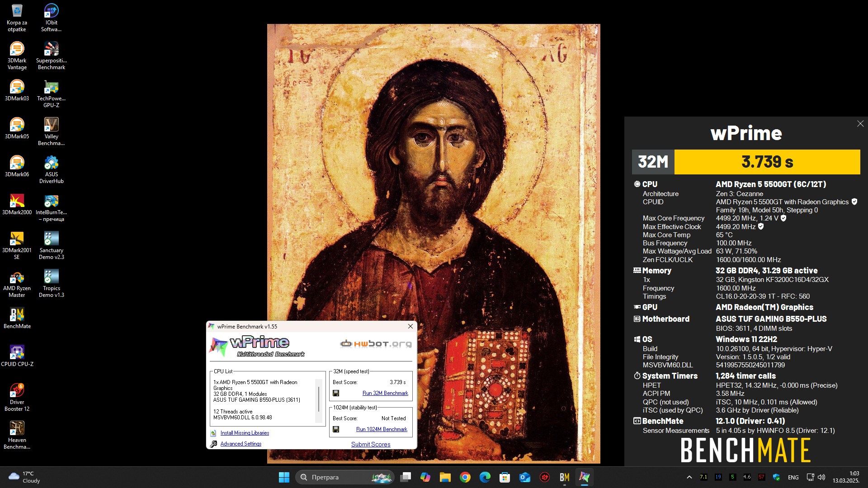Select the 3DMark05 desktop icon
Image resolution: width=868 pixels, height=488 pixels.
click(17, 128)
